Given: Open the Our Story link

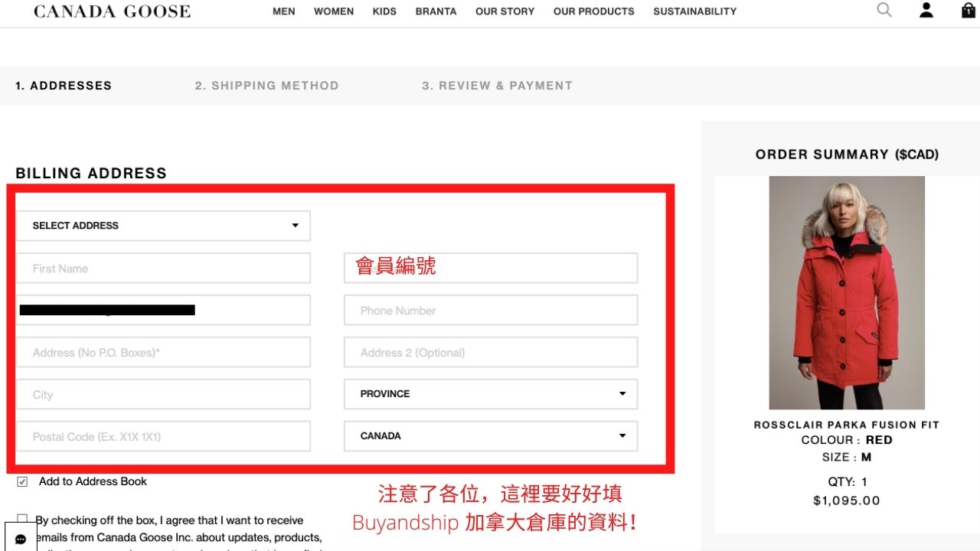Looking at the screenshot, I should click(x=505, y=11).
